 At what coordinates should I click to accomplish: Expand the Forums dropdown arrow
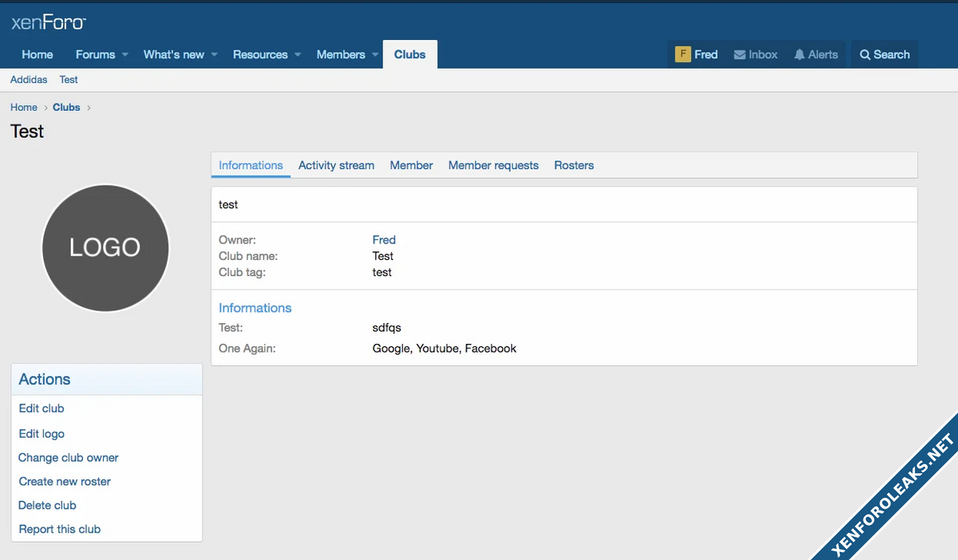tap(125, 55)
